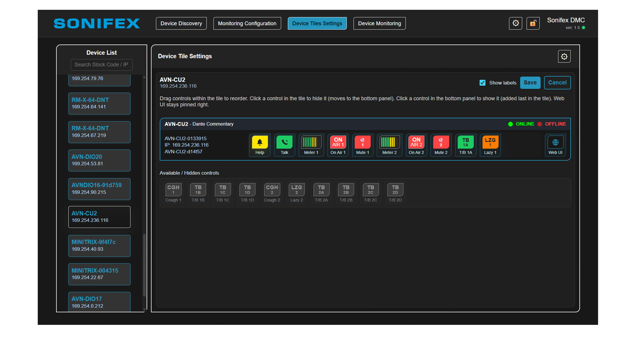
Task: Click the 'AVN-CU2 - Dante Commentary' tile title
Action: tap(199, 124)
